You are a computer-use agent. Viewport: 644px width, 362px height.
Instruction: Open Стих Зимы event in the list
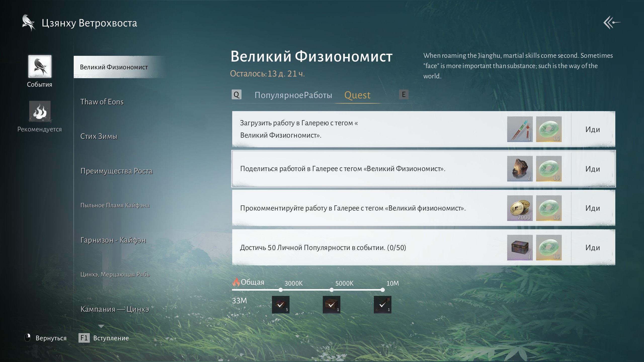tap(99, 136)
